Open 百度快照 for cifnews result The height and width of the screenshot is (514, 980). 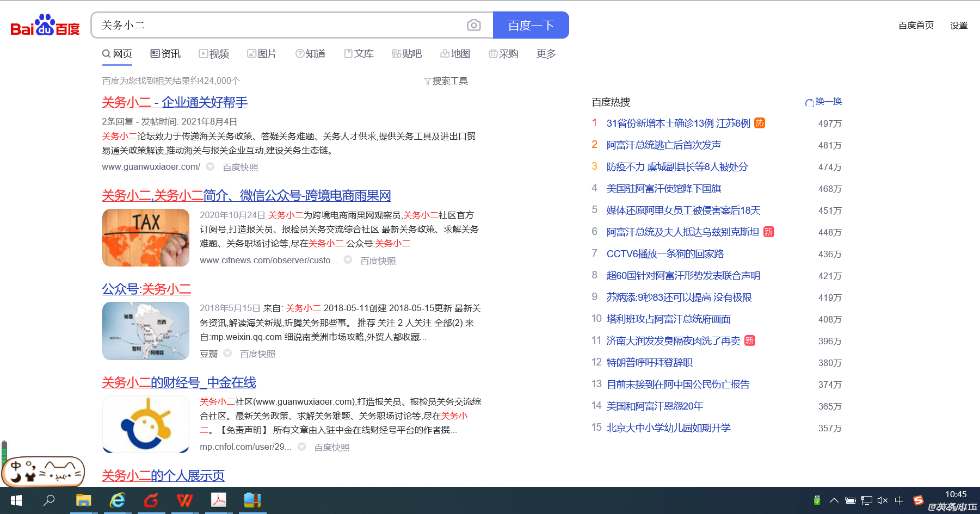(378, 261)
